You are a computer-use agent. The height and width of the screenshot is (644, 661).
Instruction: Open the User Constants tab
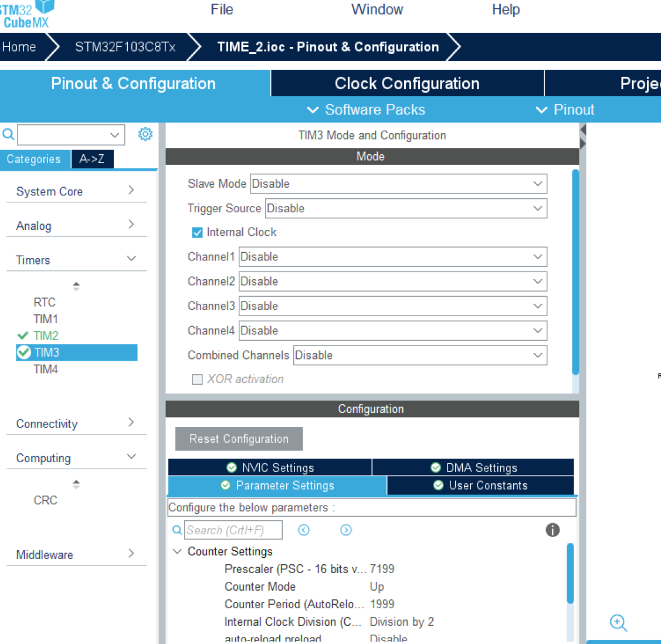[x=480, y=485]
